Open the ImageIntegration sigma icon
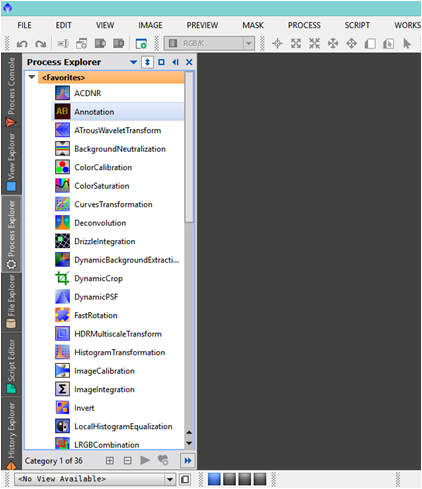 (62, 389)
